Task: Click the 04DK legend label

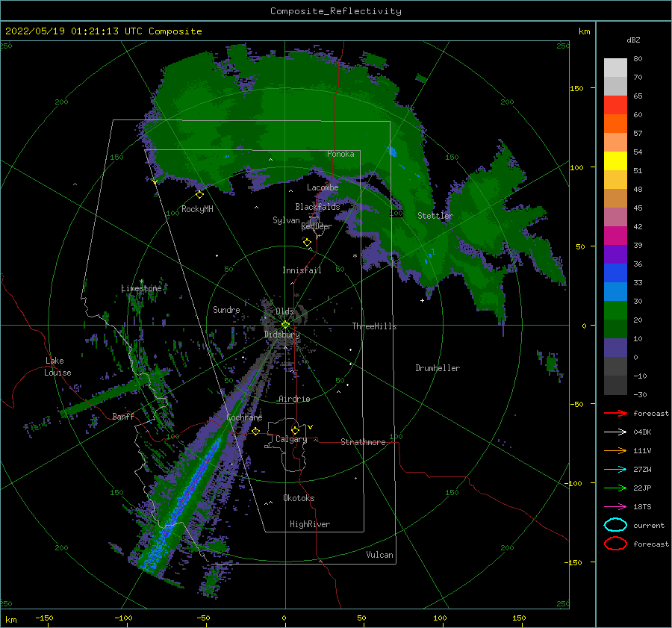Action: click(642, 432)
